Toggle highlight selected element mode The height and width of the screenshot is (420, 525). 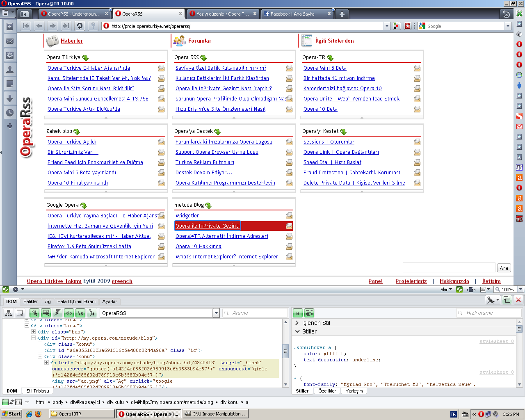click(46, 313)
